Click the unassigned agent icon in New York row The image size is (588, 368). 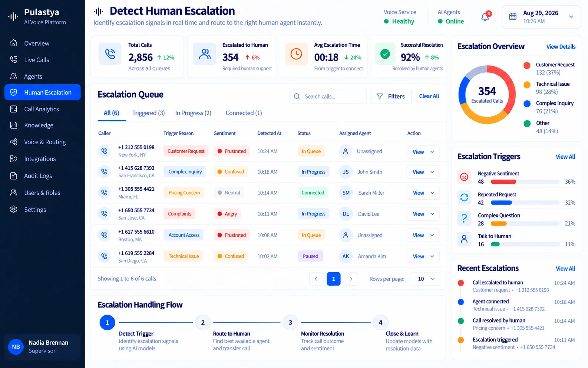[346, 151]
